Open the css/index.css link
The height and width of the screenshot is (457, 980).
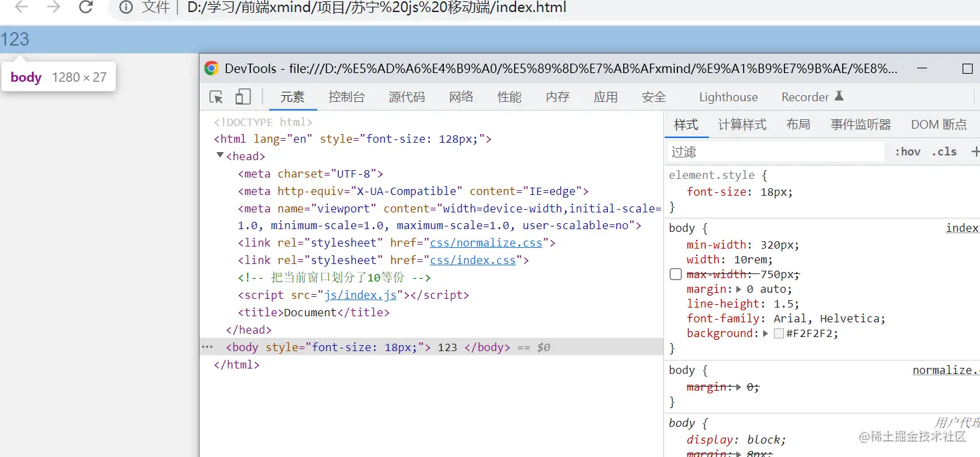(x=473, y=260)
